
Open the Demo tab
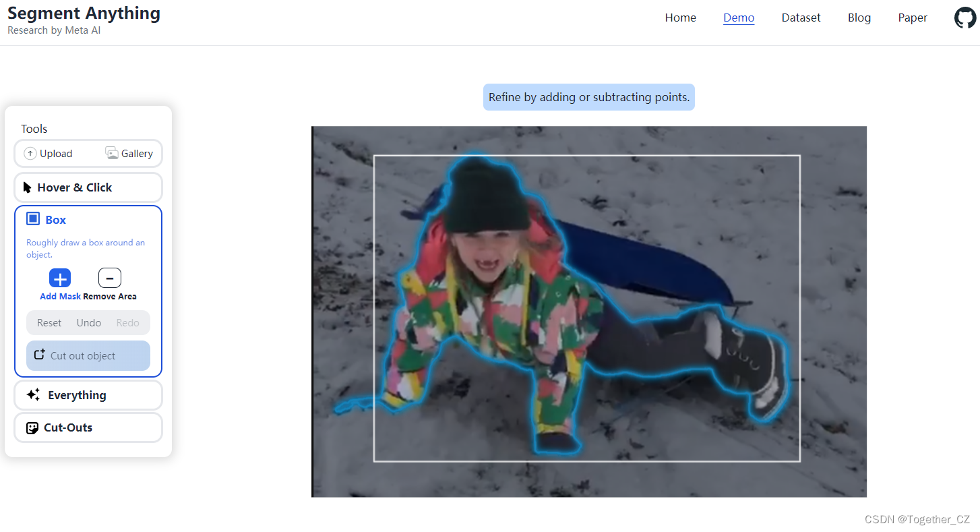pos(739,18)
